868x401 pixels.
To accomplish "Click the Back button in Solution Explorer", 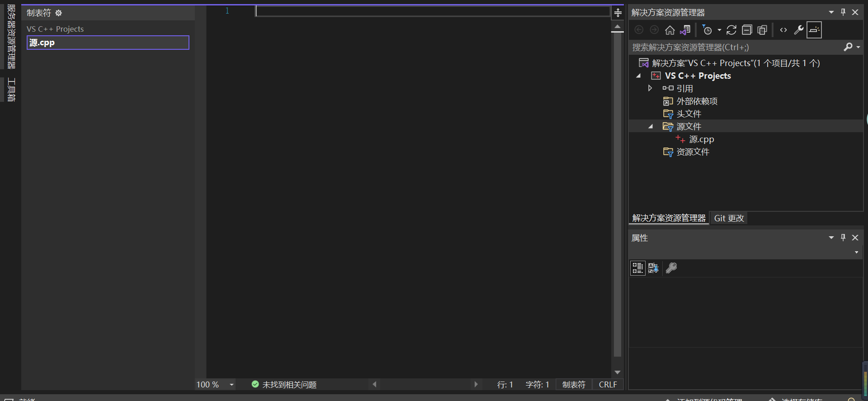I will pos(639,30).
